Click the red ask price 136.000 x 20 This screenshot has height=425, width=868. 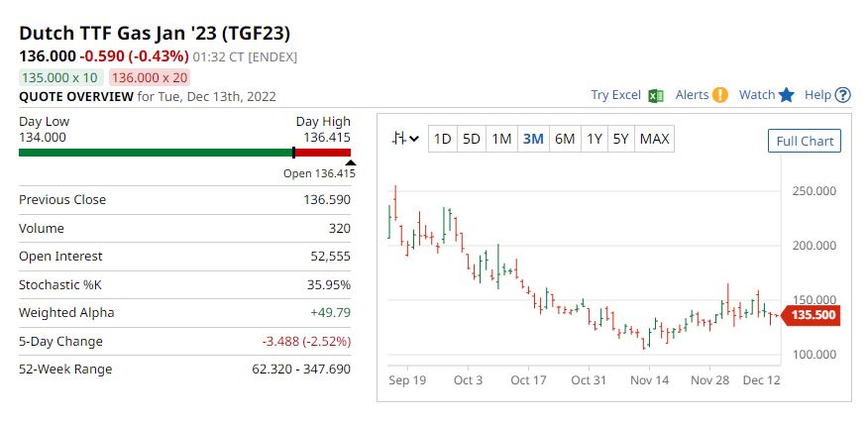click(150, 77)
